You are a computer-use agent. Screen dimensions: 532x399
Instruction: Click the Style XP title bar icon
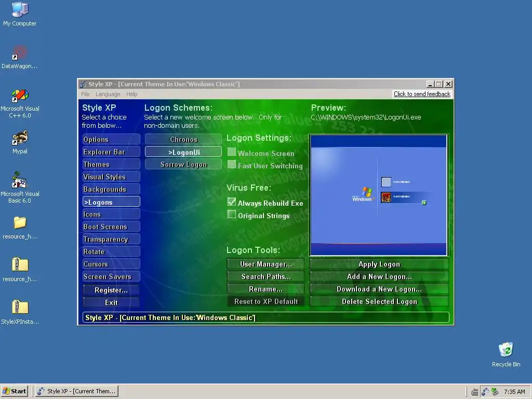pyautogui.click(x=83, y=84)
